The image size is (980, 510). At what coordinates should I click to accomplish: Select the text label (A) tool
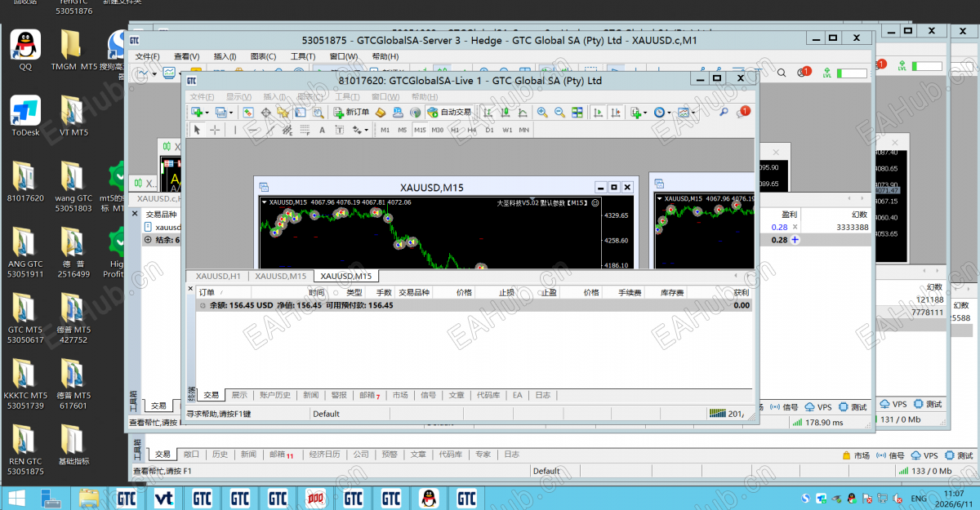[x=322, y=130]
